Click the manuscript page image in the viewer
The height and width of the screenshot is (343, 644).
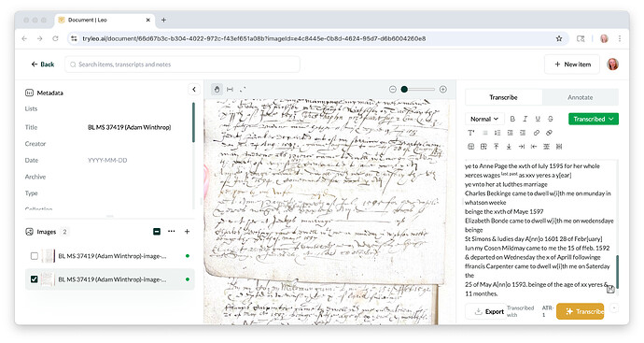(x=329, y=211)
